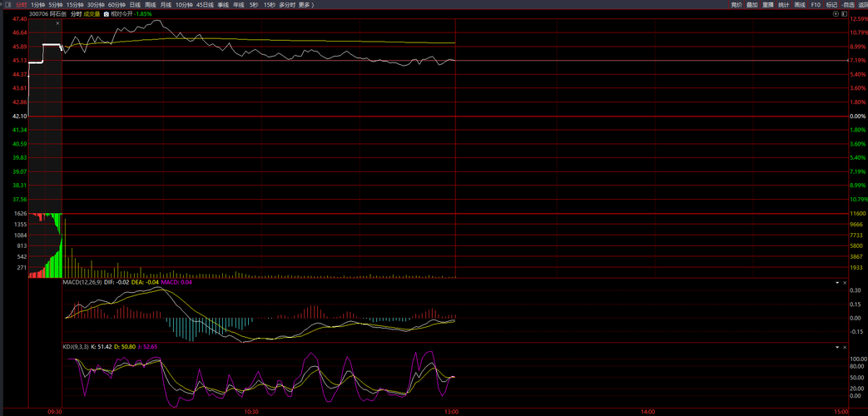Click the panel layout icon beside 分时 tab
Viewport: 868px width, 416px height.
7,4
